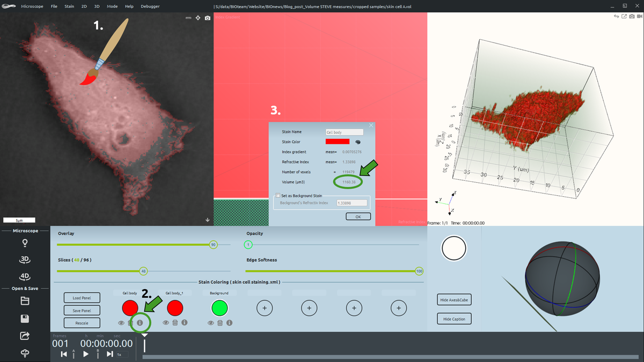Open the File menu
The width and height of the screenshot is (644, 362).
click(54, 6)
